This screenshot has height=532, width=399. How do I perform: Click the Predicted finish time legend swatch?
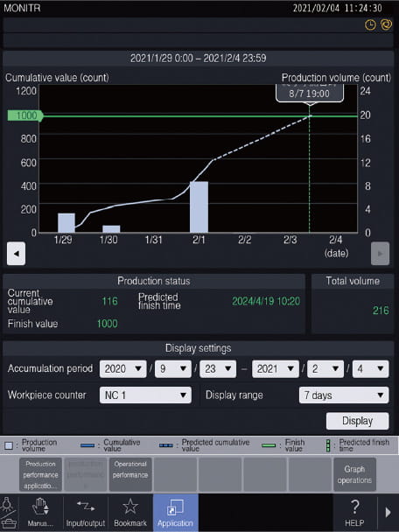click(328, 445)
